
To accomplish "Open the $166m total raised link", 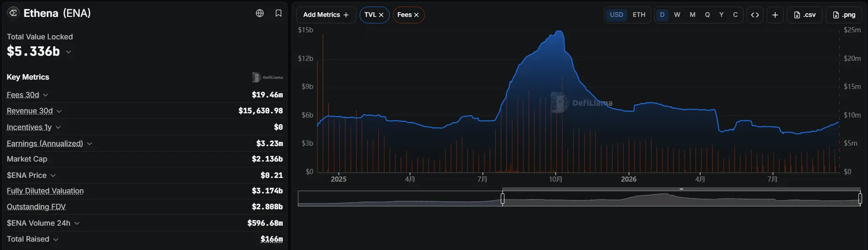I will 272,239.
